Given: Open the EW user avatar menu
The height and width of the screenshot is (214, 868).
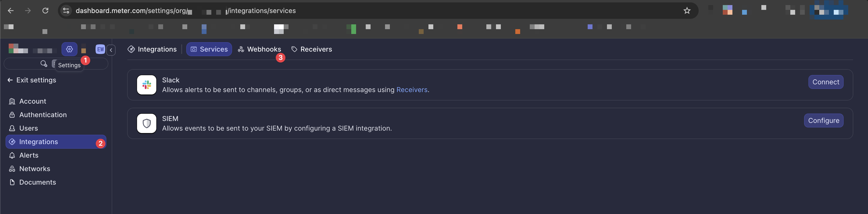Looking at the screenshot, I should click(100, 49).
